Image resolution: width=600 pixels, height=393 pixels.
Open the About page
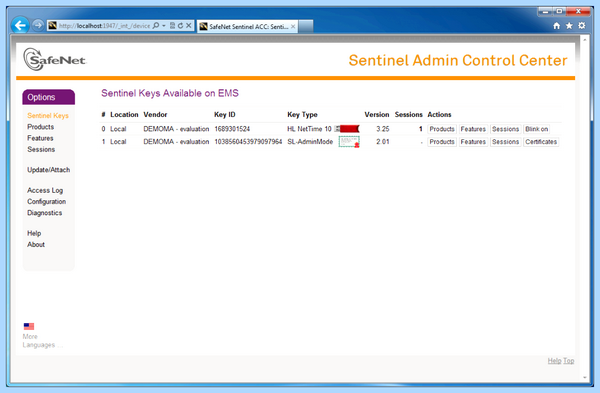[x=36, y=245]
